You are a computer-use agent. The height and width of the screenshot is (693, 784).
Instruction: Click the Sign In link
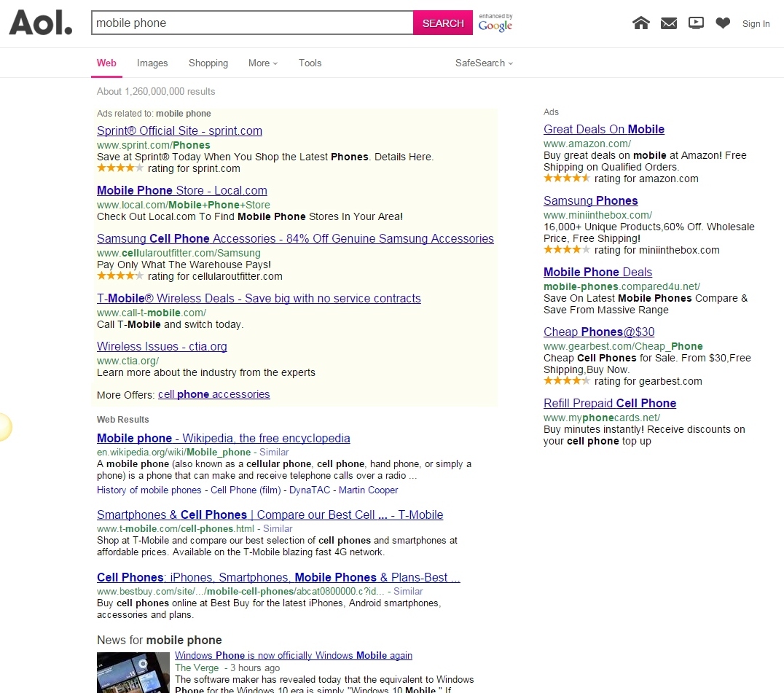click(x=756, y=23)
